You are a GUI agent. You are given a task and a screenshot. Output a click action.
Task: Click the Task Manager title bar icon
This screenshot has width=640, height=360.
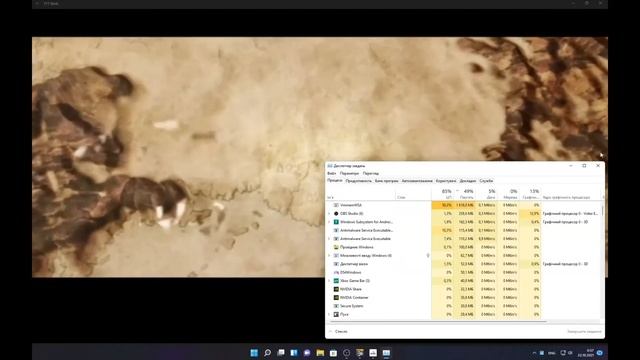click(x=330, y=166)
